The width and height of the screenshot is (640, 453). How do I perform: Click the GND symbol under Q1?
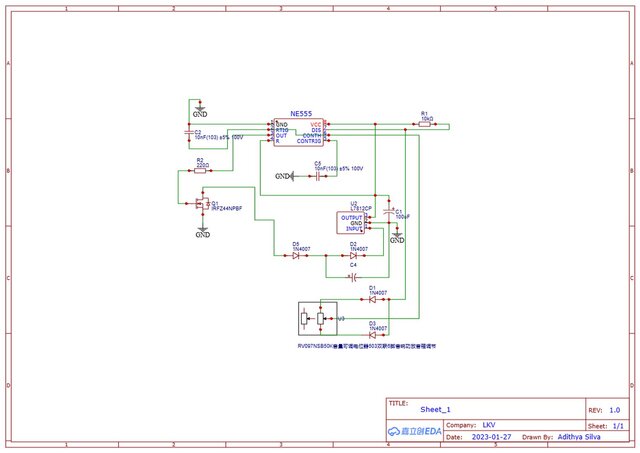pos(202,232)
